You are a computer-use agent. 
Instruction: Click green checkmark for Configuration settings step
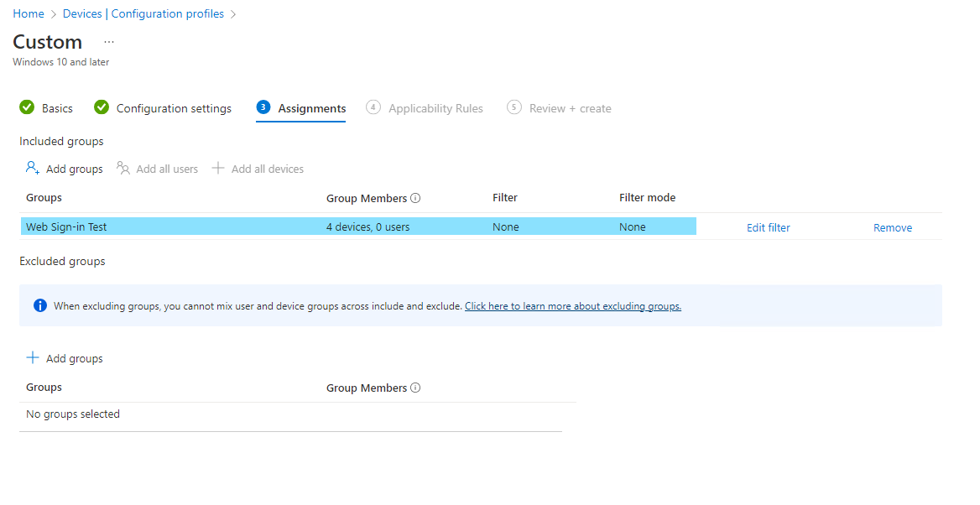(x=102, y=107)
